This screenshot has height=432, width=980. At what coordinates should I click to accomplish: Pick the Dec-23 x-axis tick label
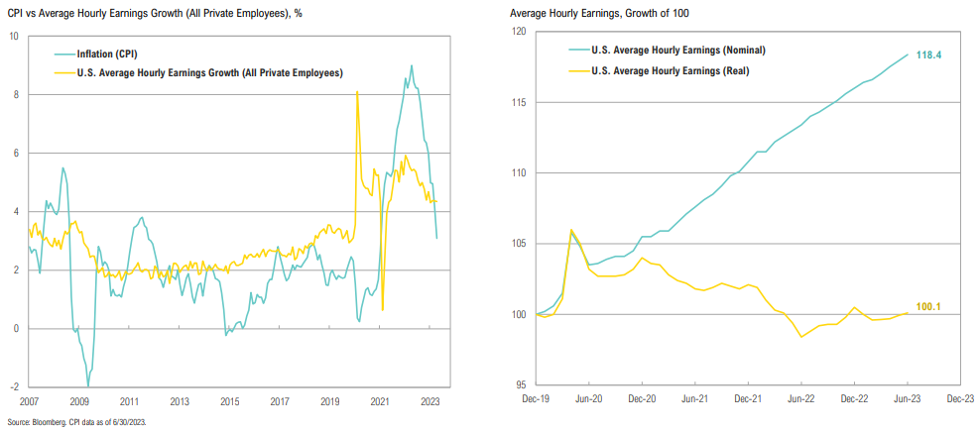959,399
